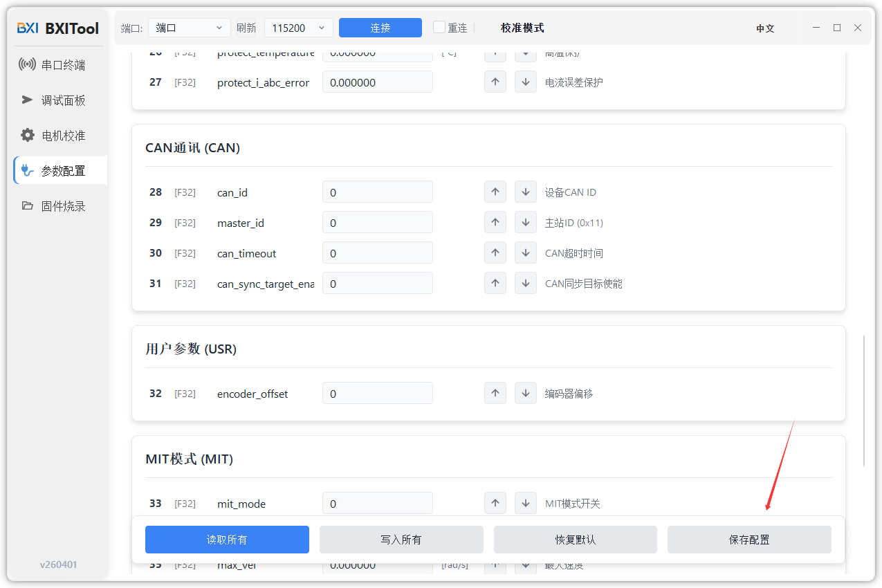This screenshot has height=588, width=882.
Task: Focus the can_timeout value field
Action: [x=378, y=252]
